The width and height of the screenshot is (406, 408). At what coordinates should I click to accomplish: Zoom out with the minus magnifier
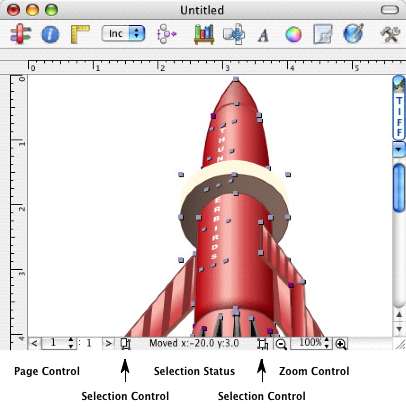(281, 344)
